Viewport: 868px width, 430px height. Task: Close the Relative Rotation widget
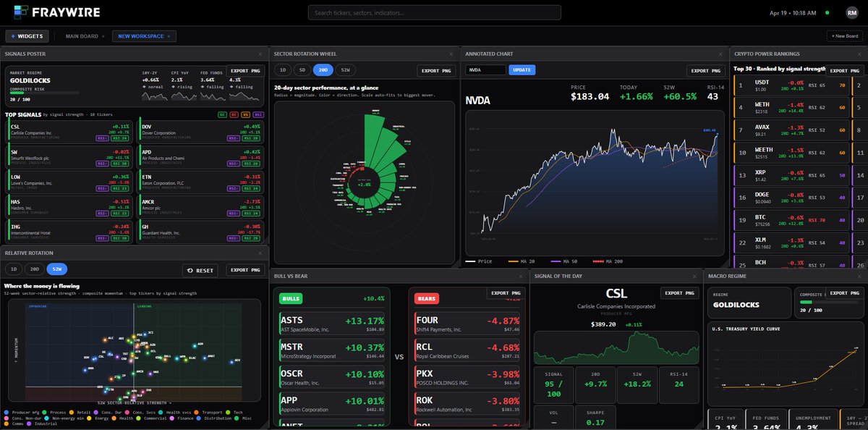(x=260, y=253)
